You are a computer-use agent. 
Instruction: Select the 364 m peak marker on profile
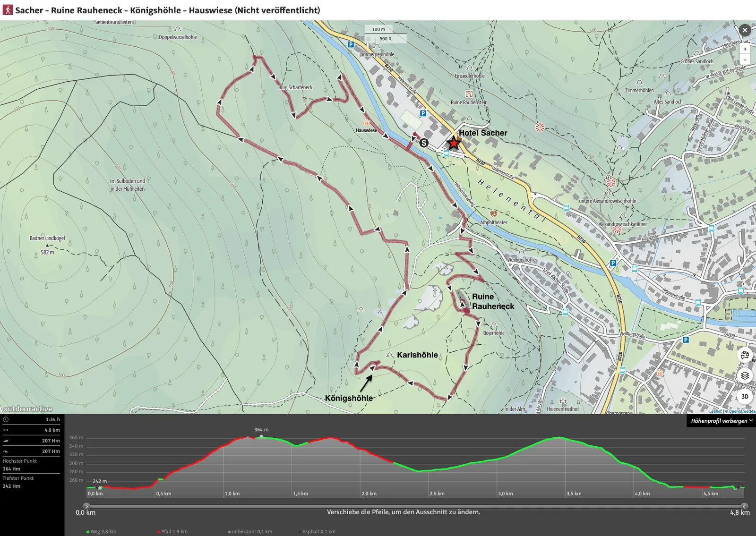point(261,436)
